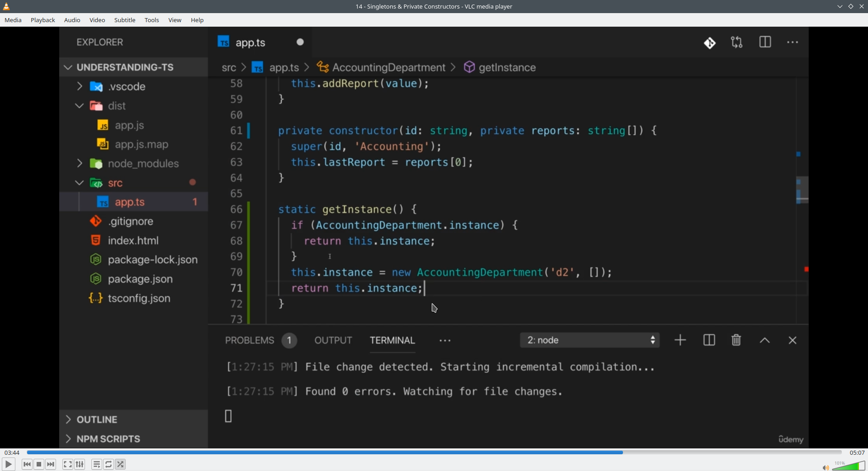Toggle random shuffle playback

121,464
